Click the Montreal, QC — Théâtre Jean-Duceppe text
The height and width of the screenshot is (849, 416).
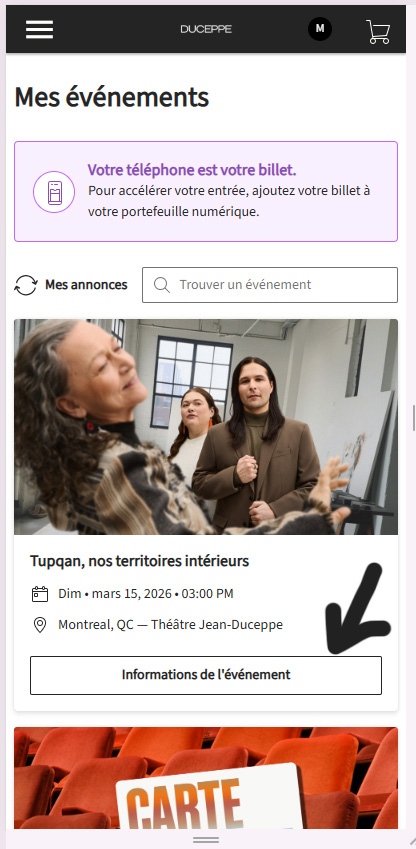point(171,625)
